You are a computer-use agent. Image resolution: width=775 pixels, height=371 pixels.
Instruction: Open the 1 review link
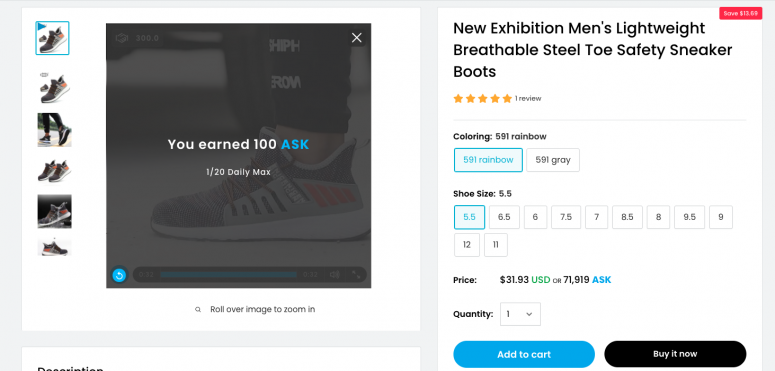[x=528, y=99]
